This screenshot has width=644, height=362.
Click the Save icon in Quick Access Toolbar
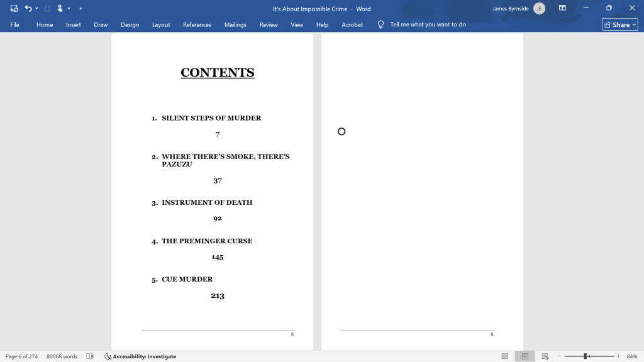point(14,9)
